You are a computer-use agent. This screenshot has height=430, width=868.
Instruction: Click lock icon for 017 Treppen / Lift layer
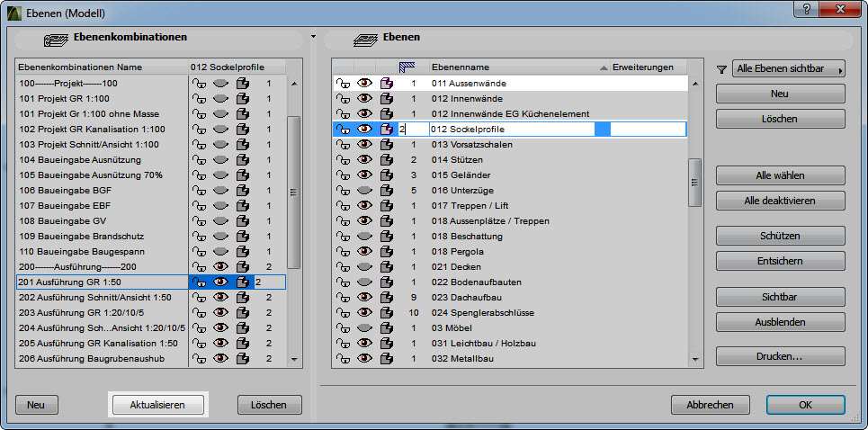tap(344, 205)
